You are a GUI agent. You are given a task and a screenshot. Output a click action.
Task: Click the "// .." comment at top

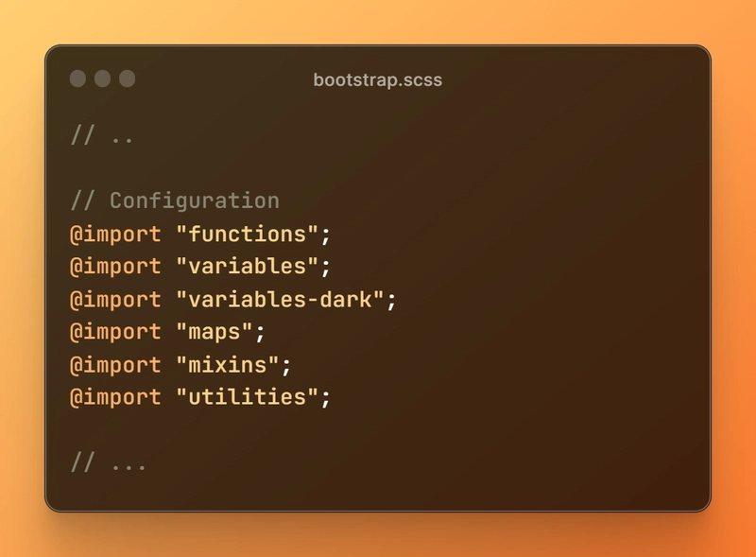(x=102, y=135)
